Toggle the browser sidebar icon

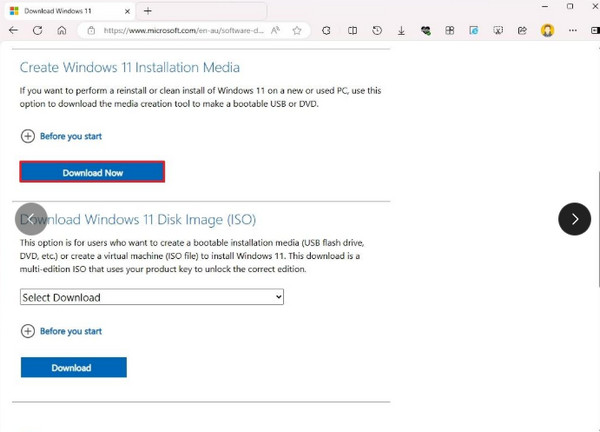point(595,30)
